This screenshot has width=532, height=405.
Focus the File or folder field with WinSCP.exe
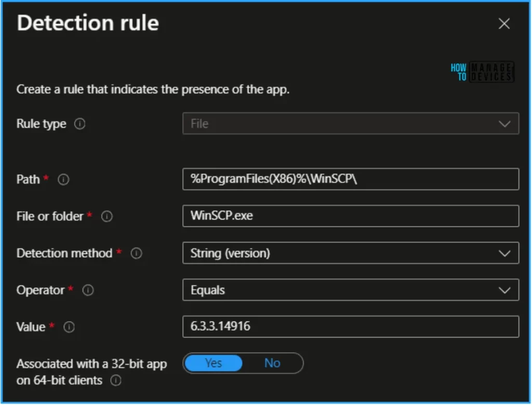tap(351, 216)
